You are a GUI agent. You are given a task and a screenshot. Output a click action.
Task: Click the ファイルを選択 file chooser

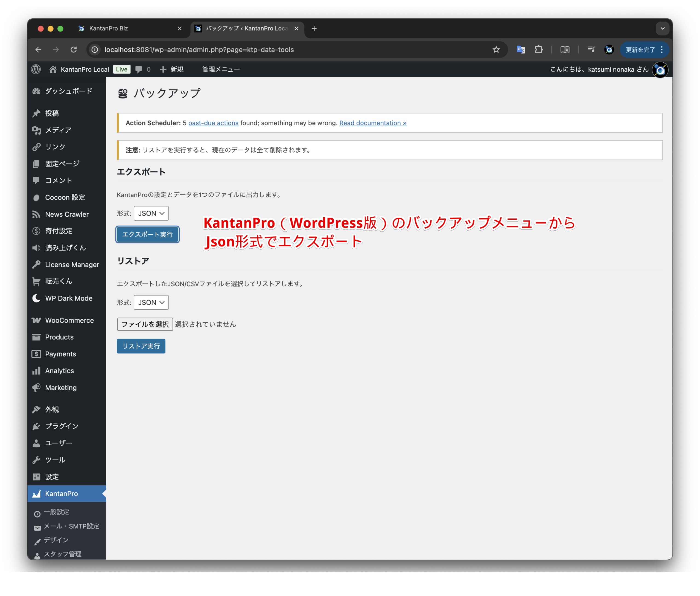point(145,324)
